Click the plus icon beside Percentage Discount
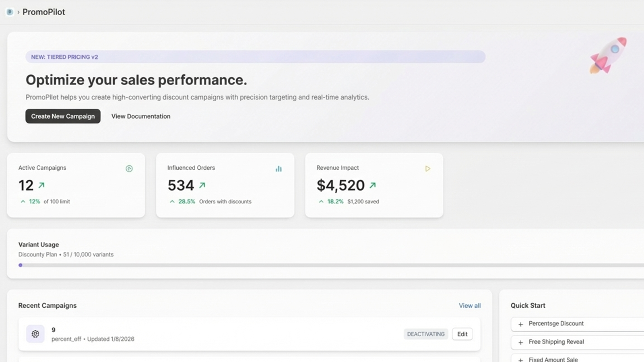644x362 pixels. pos(521,324)
